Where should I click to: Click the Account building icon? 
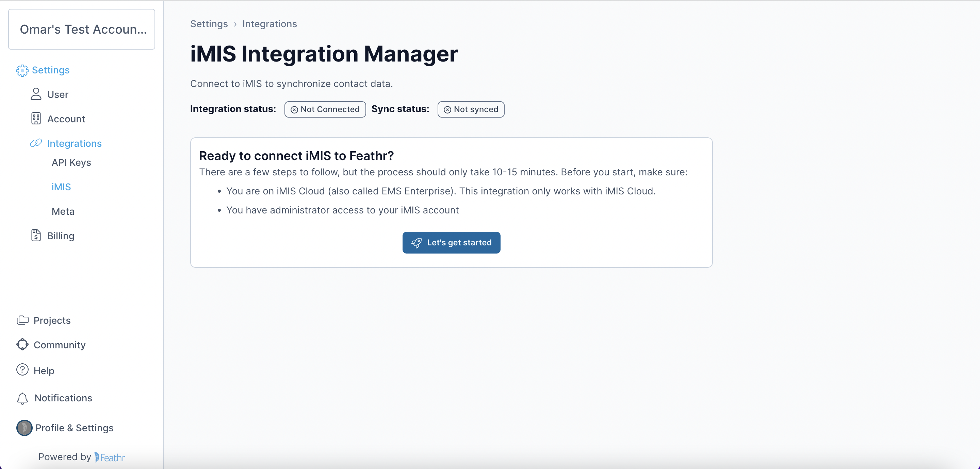[36, 119]
